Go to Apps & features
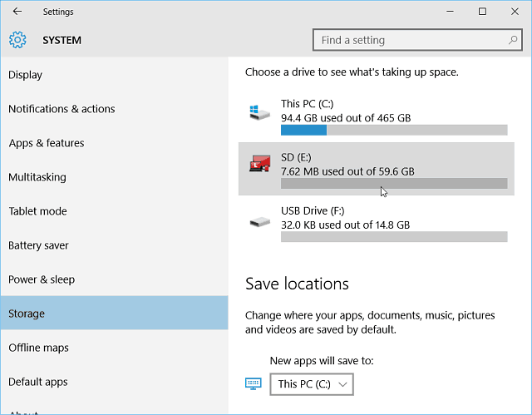Screen dimensions: 532x415 point(115,143)
